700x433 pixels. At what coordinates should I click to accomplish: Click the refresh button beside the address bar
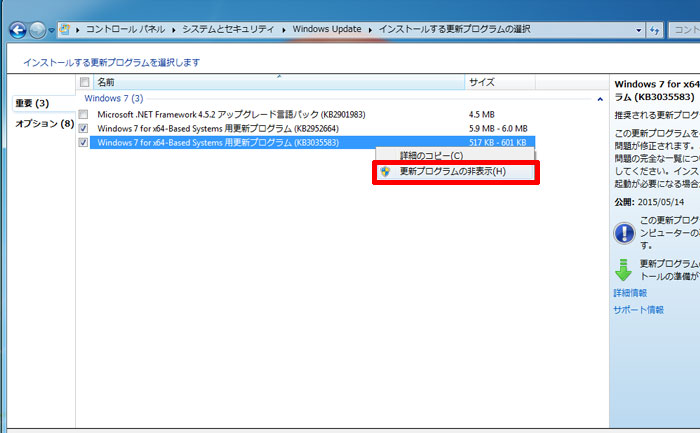(x=654, y=30)
